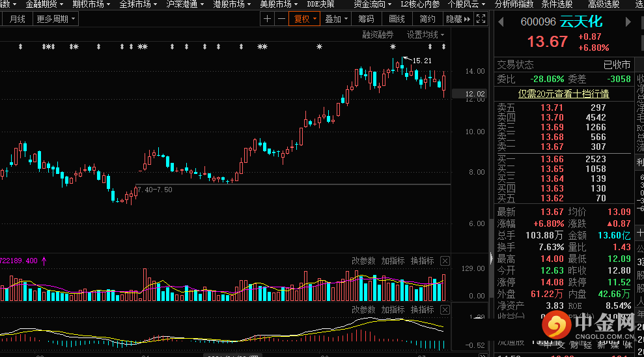Click the right arrow after 云天化 stock name
This screenshot has width=644, height=357.
coord(628,21)
